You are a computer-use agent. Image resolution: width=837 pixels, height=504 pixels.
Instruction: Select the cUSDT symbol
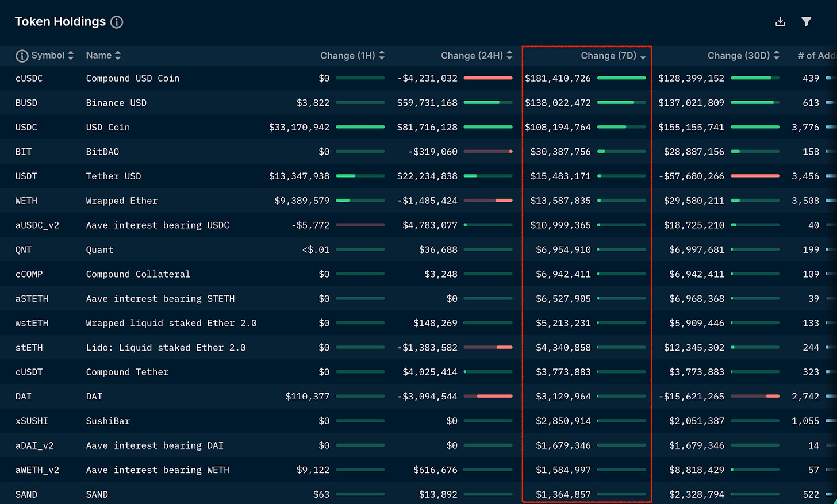click(x=29, y=372)
